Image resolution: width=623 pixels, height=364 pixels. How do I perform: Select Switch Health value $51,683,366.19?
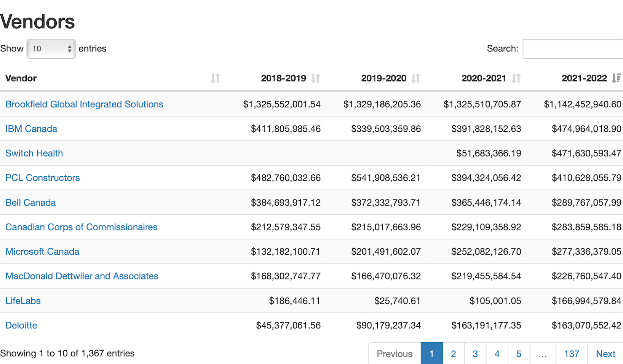point(489,153)
